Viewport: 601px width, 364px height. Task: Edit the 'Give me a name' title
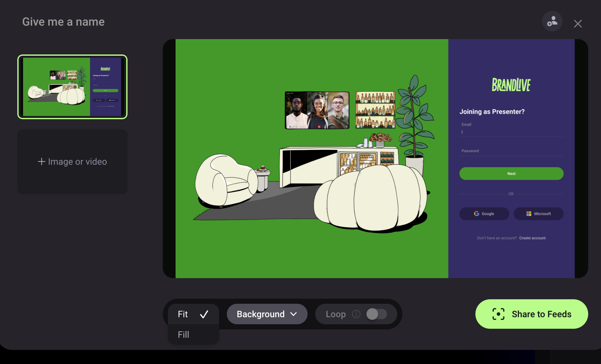(x=63, y=22)
